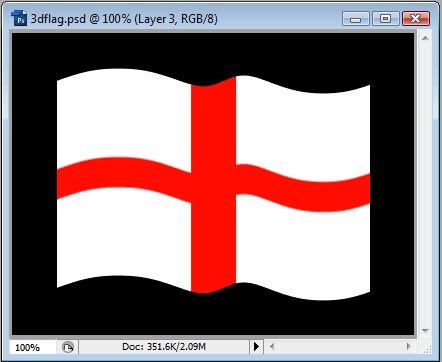Viewport: 442px width, 362px height.
Task: Open the status bar info options arrow
Action: tap(256, 347)
